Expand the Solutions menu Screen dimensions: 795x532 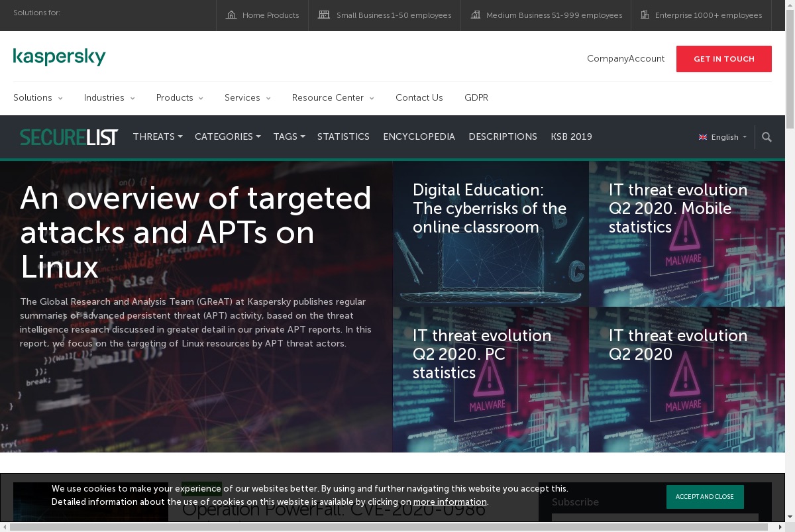38,97
